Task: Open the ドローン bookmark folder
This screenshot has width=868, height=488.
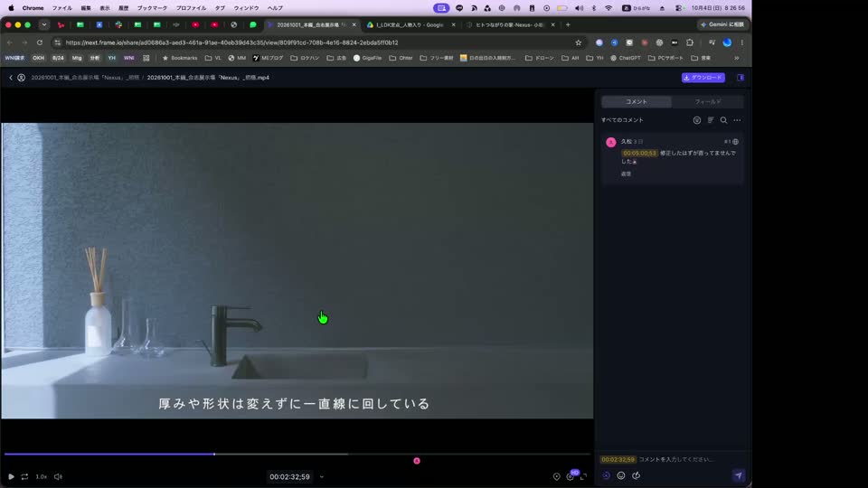Action: [540, 58]
